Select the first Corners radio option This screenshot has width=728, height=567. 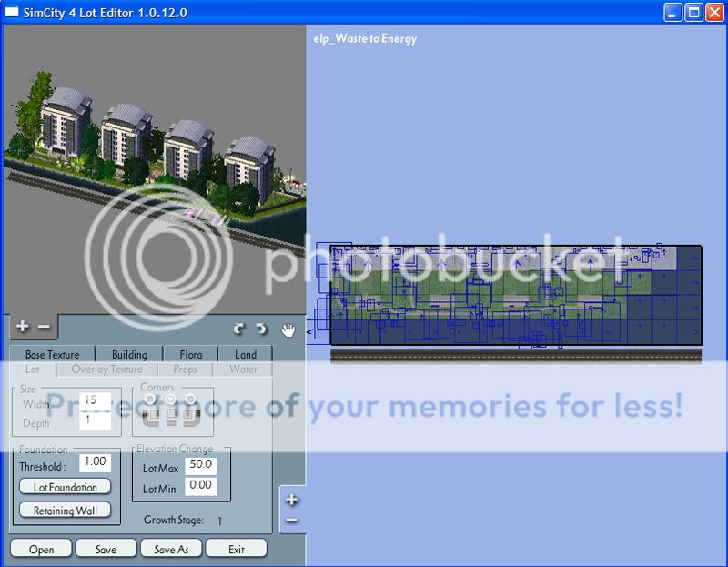click(x=149, y=400)
